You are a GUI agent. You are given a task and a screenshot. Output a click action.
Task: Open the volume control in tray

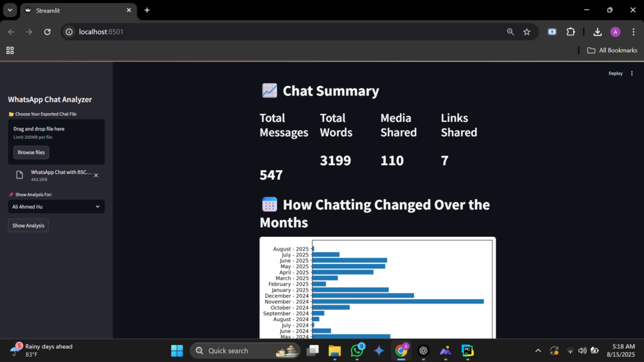582,351
